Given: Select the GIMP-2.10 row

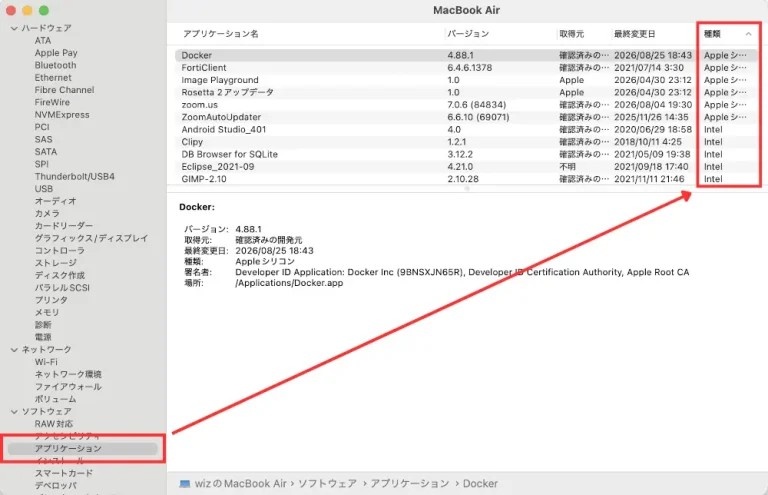Looking at the screenshot, I should [466, 179].
